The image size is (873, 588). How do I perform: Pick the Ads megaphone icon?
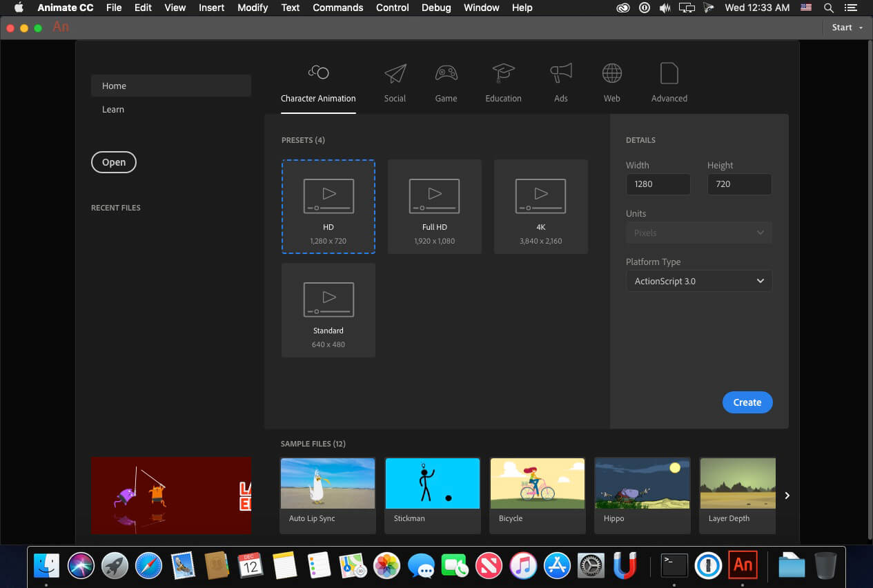pos(560,74)
